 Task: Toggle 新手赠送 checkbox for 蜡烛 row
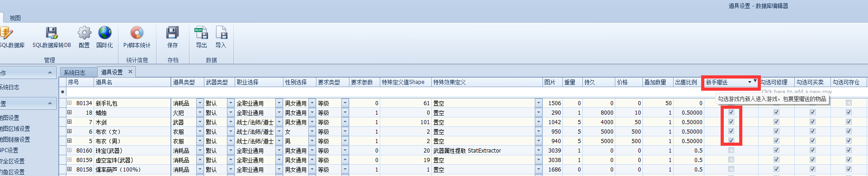click(731, 112)
